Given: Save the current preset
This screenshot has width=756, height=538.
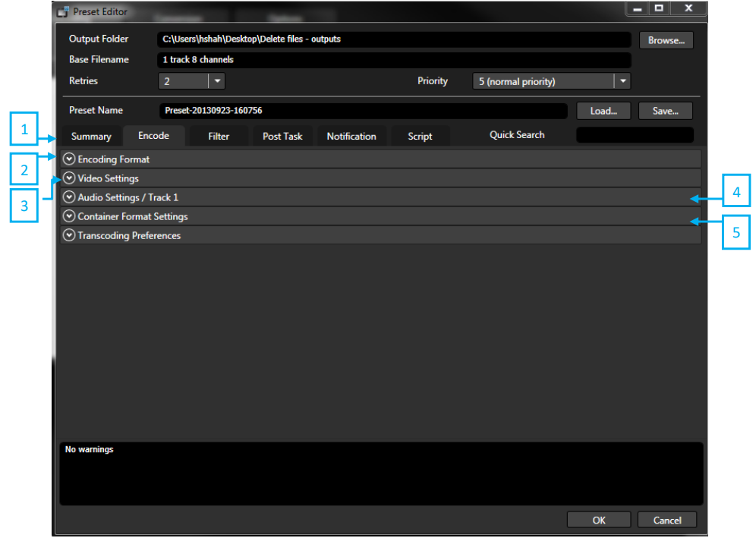Looking at the screenshot, I should [665, 110].
